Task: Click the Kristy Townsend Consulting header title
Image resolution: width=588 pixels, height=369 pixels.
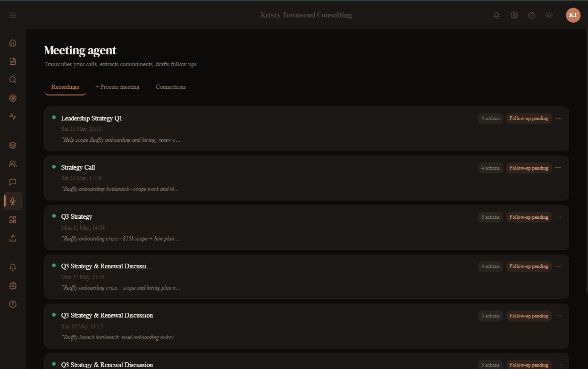Action: [306, 15]
